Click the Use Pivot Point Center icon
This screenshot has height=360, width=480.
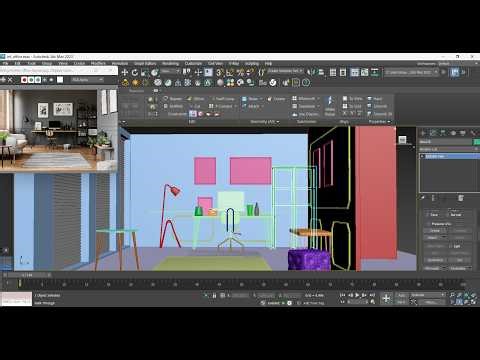(x=186, y=72)
